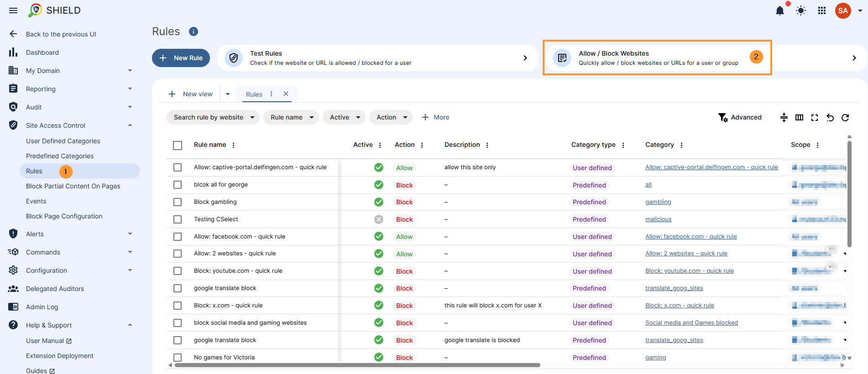This screenshot has height=374, width=868.
Task: Open the Active filter dropdown
Action: [344, 117]
